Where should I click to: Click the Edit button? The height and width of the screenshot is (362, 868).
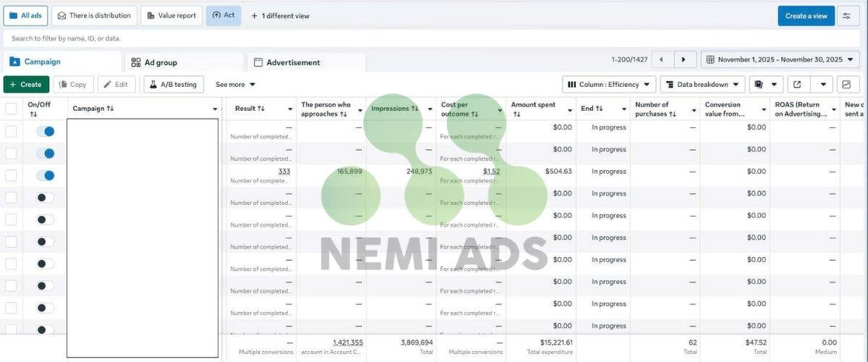coord(116,85)
